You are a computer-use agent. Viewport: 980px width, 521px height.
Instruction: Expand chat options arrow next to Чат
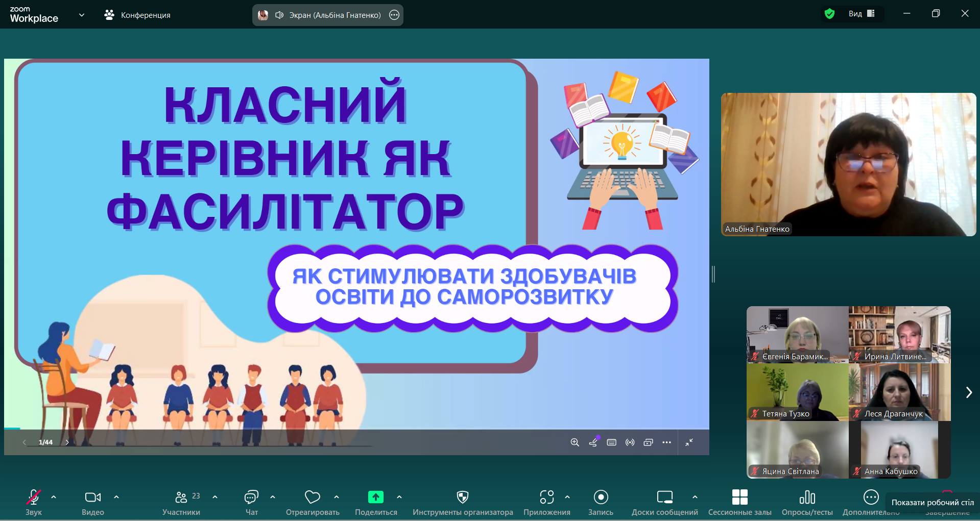click(273, 497)
